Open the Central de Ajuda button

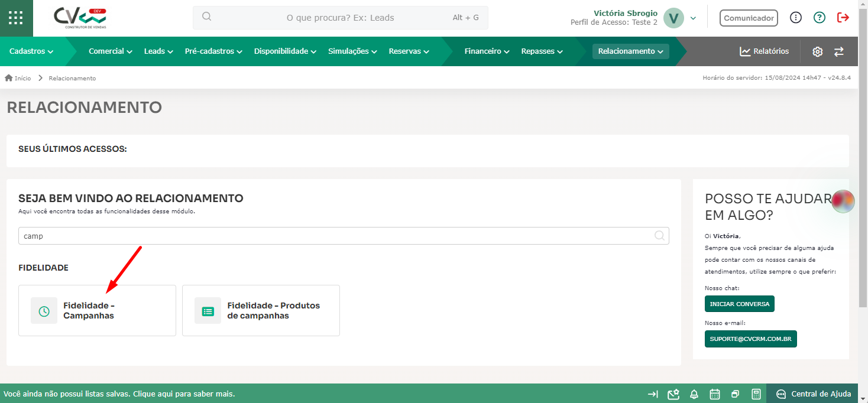point(812,394)
